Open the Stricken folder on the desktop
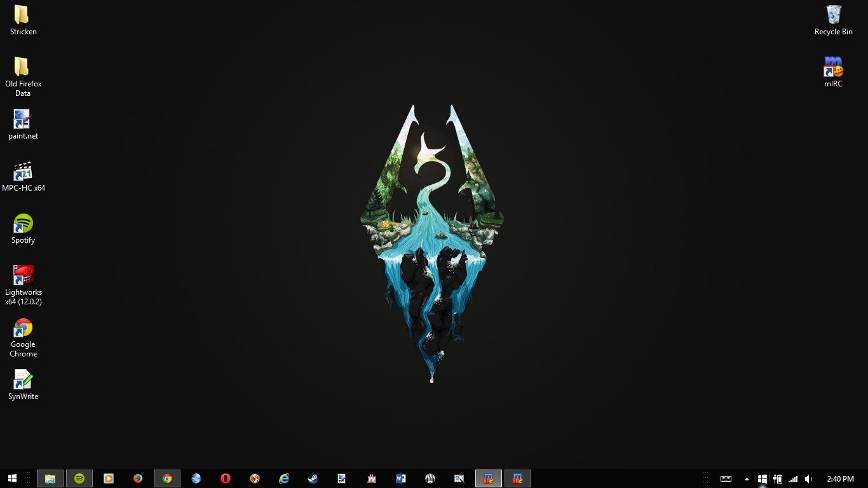Viewport: 868px width, 488px height. 23,20
